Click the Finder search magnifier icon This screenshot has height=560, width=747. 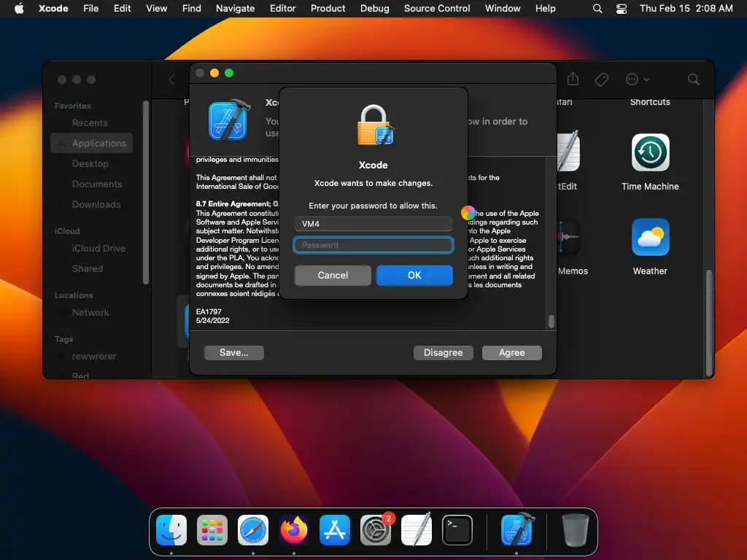(693, 79)
